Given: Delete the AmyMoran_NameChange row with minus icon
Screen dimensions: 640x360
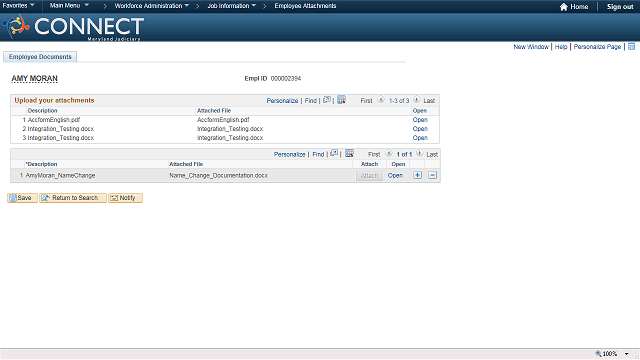Looking at the screenshot, I should (x=433, y=175).
